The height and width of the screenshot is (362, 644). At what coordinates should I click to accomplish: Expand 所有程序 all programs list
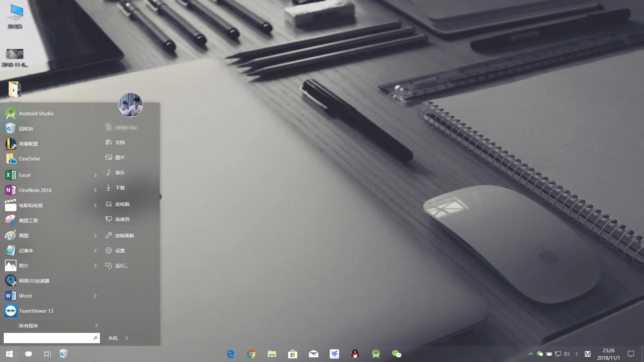click(96, 325)
